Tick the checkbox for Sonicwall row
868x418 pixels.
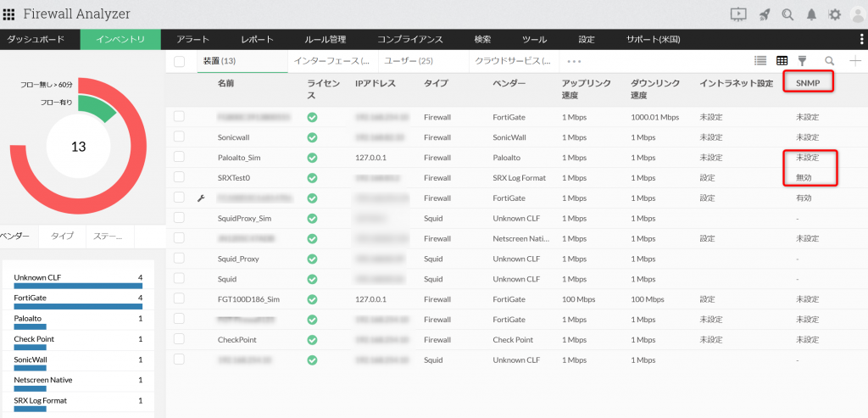pyautogui.click(x=179, y=137)
